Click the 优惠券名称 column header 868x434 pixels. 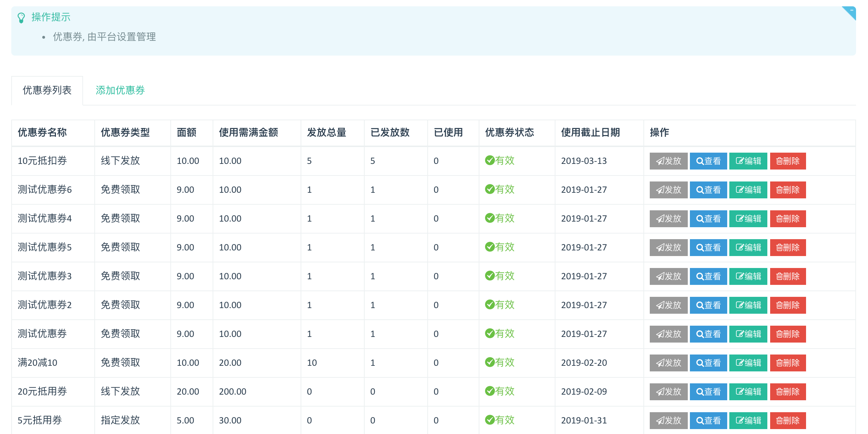coord(42,133)
